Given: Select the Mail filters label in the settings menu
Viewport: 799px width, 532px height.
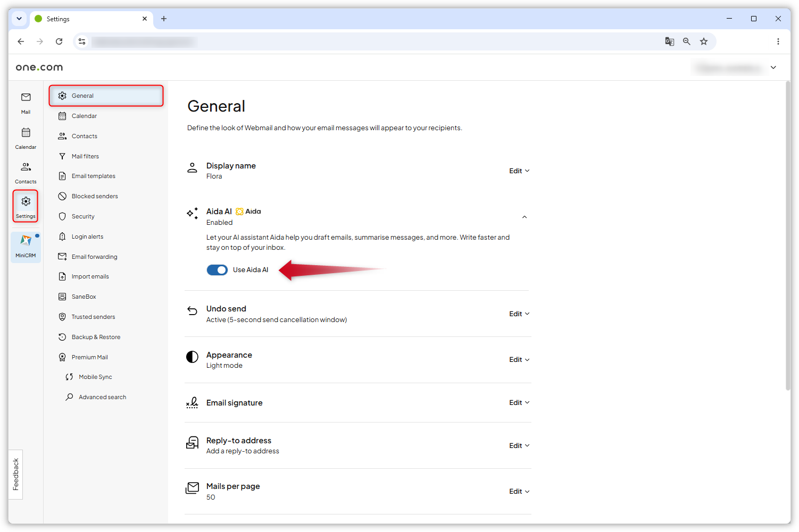Looking at the screenshot, I should coord(85,156).
